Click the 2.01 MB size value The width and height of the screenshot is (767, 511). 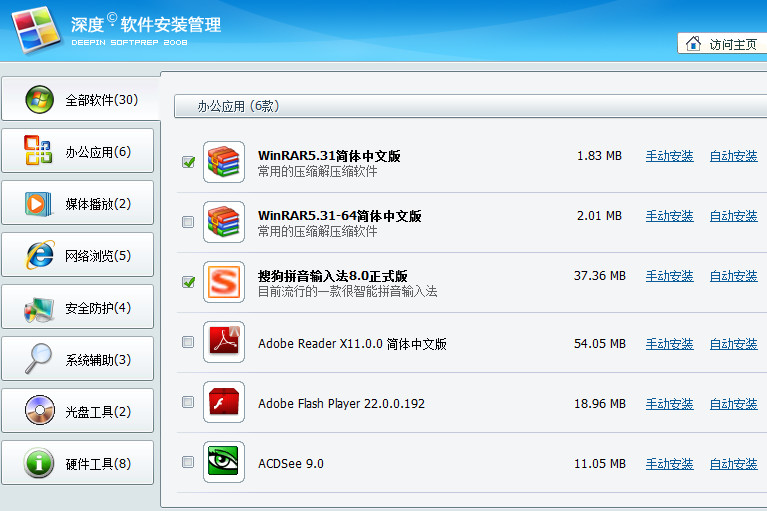tap(599, 216)
